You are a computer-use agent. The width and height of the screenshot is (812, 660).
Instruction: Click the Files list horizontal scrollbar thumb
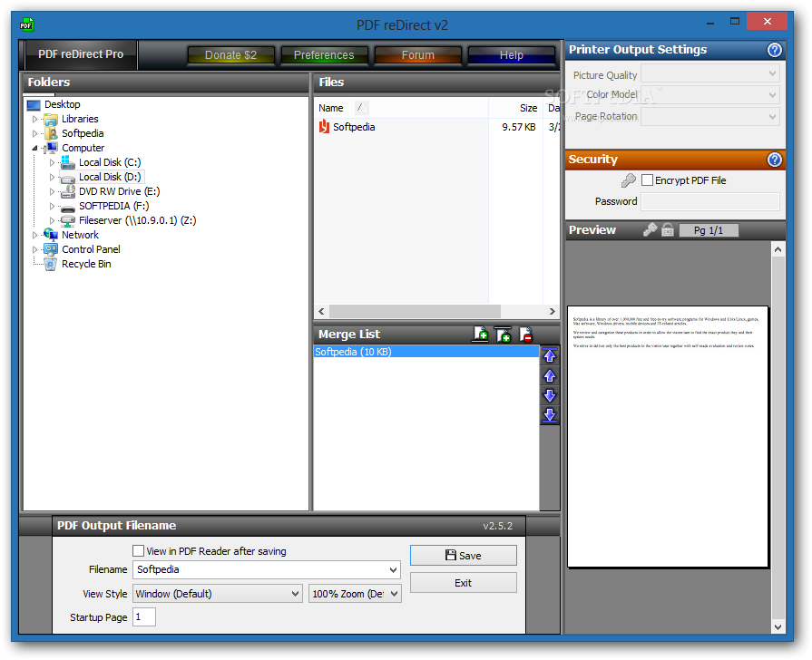pyautogui.click(x=415, y=311)
